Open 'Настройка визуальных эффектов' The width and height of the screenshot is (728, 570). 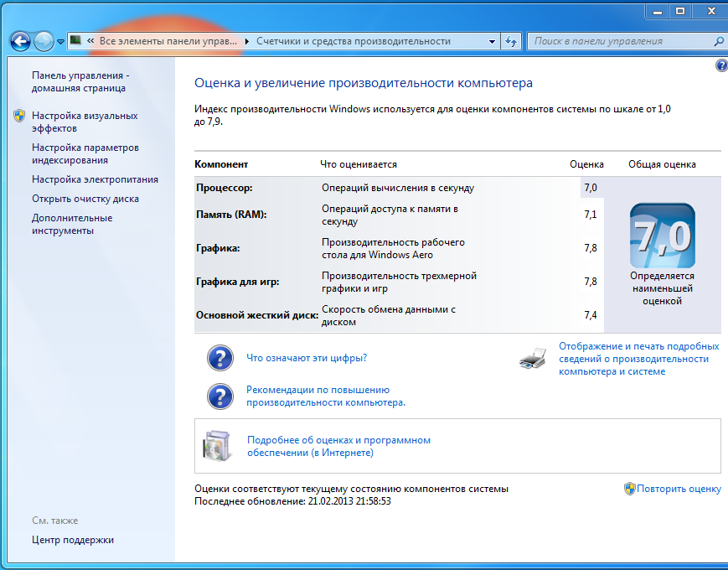pyautogui.click(x=85, y=122)
